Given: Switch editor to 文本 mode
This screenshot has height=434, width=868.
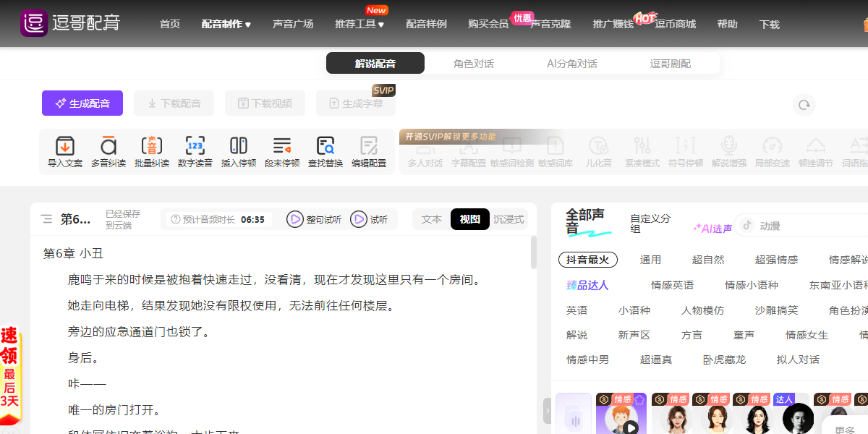Looking at the screenshot, I should [432, 219].
